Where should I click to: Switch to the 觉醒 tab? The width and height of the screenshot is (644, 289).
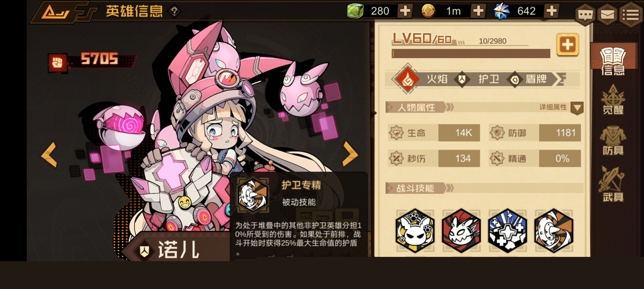tap(613, 100)
